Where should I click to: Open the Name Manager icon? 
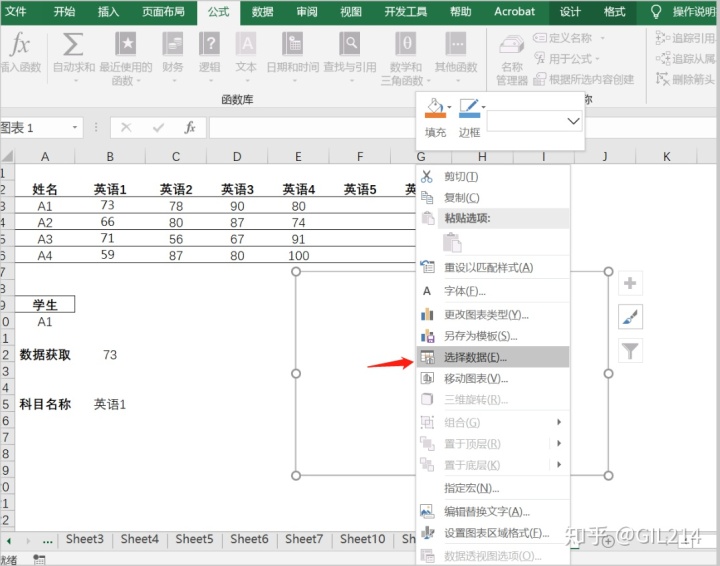(x=512, y=45)
